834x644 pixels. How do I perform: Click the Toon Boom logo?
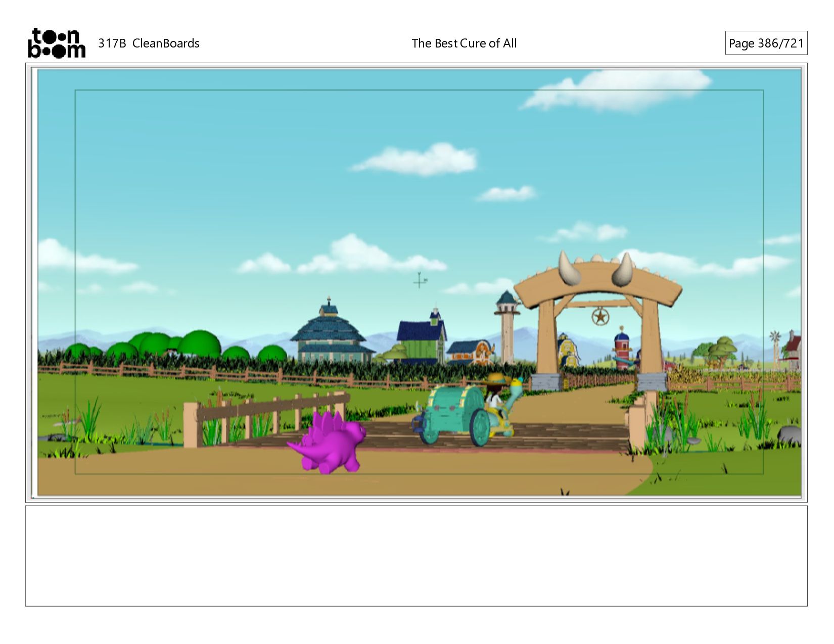point(56,43)
